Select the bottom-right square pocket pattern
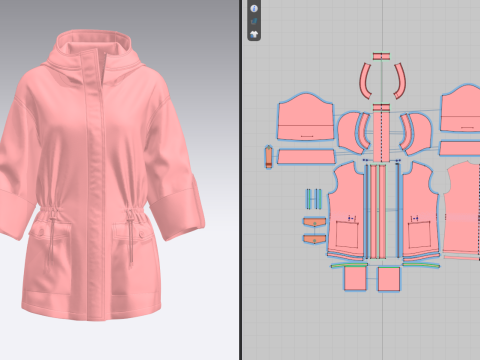This screenshot has height=360, width=480. 389,279
